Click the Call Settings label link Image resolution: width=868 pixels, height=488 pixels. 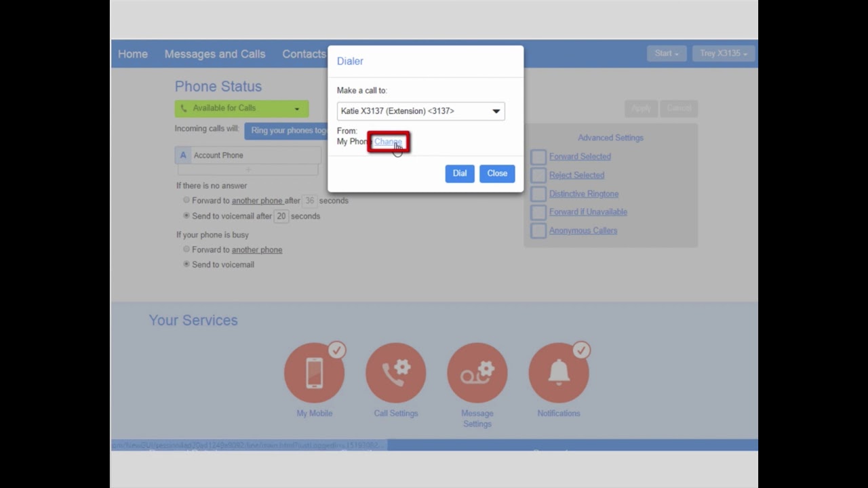(396, 413)
